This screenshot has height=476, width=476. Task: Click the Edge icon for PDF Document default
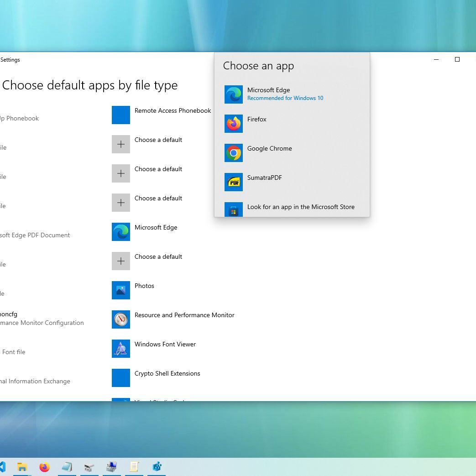tap(121, 232)
